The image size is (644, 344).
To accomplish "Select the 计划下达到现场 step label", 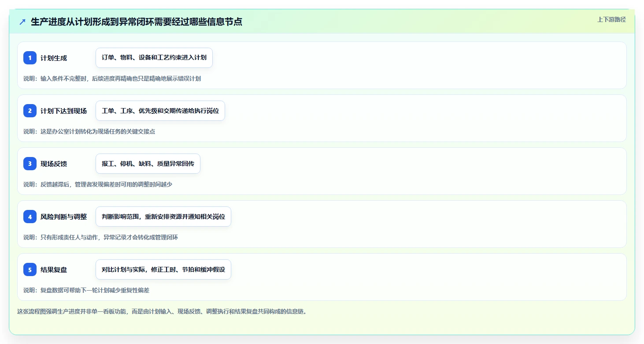I will tap(64, 111).
